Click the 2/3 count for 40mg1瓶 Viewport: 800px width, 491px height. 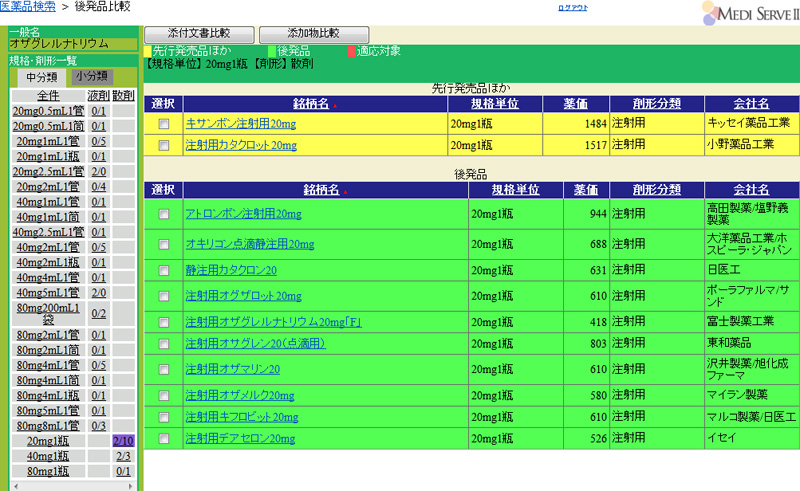pyautogui.click(x=123, y=456)
